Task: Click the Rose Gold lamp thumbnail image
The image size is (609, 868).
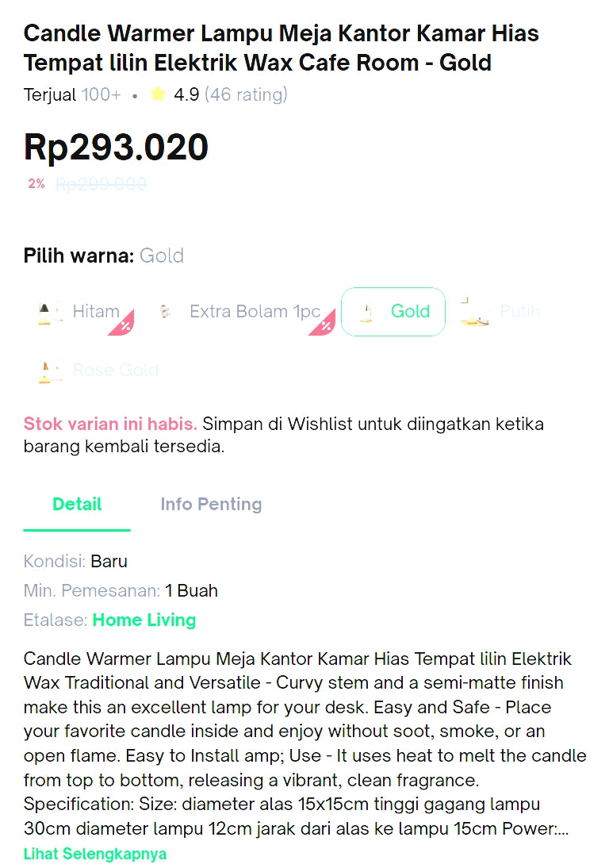Action: (49, 371)
